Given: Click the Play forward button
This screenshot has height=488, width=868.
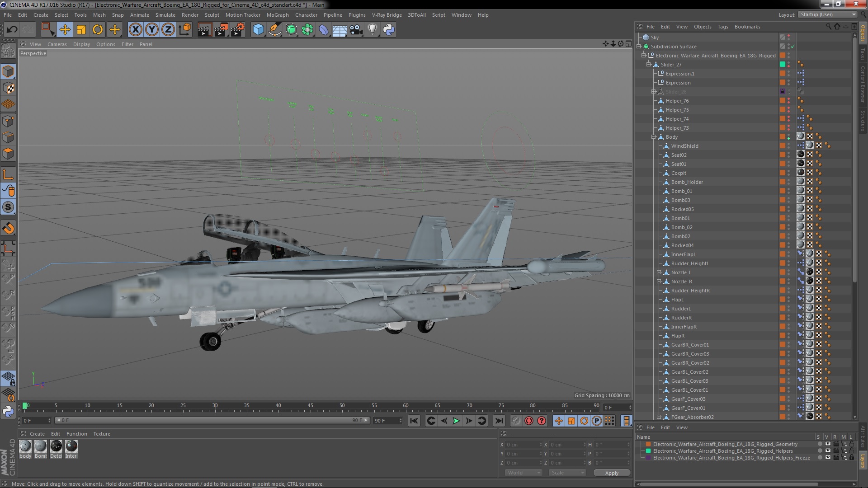Looking at the screenshot, I should click(x=456, y=421).
